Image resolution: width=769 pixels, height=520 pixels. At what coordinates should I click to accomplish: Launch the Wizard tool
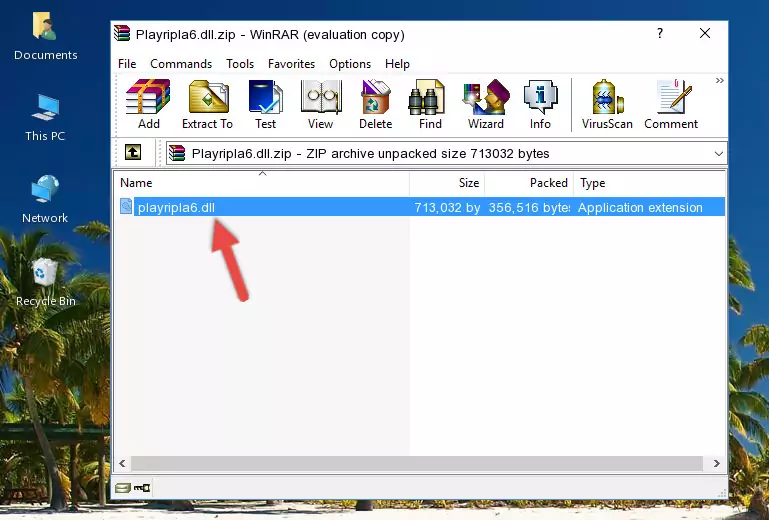pos(486,104)
